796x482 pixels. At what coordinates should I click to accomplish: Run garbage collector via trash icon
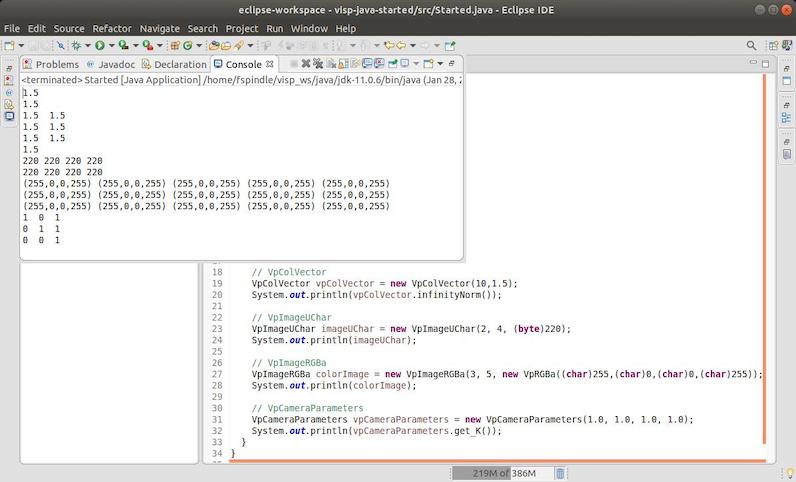[x=560, y=473]
